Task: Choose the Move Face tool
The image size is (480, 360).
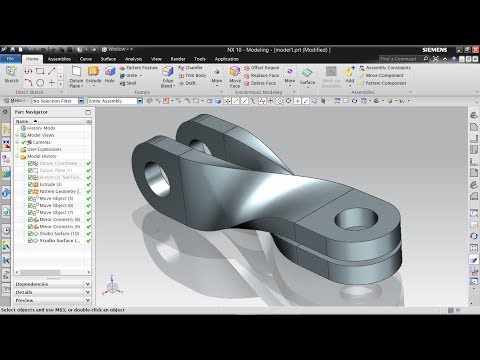Action: [x=235, y=71]
